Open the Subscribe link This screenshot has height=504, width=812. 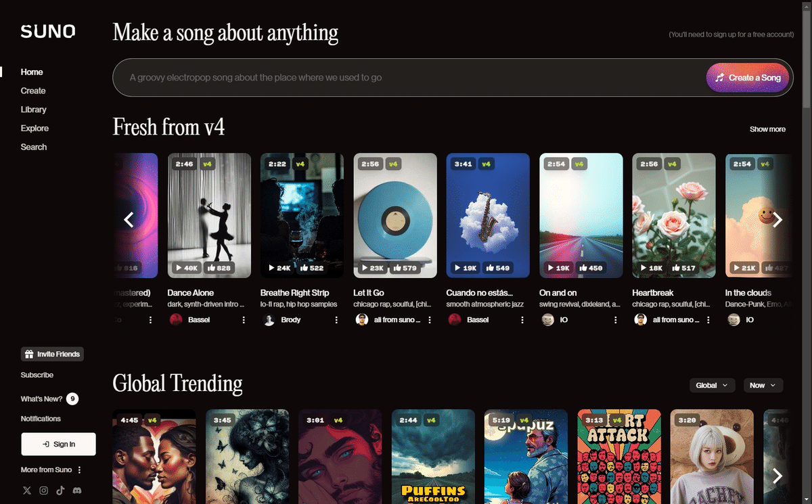coord(37,375)
